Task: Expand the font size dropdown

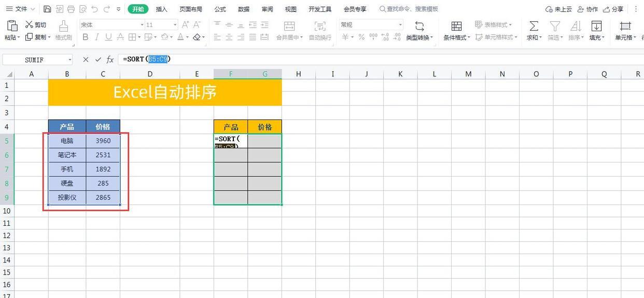Action: pyautogui.click(x=175, y=24)
